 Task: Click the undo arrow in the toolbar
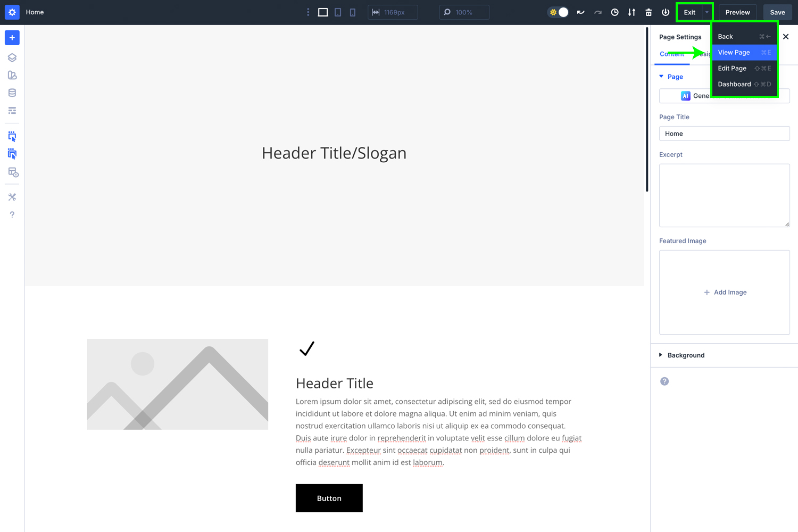click(x=580, y=12)
